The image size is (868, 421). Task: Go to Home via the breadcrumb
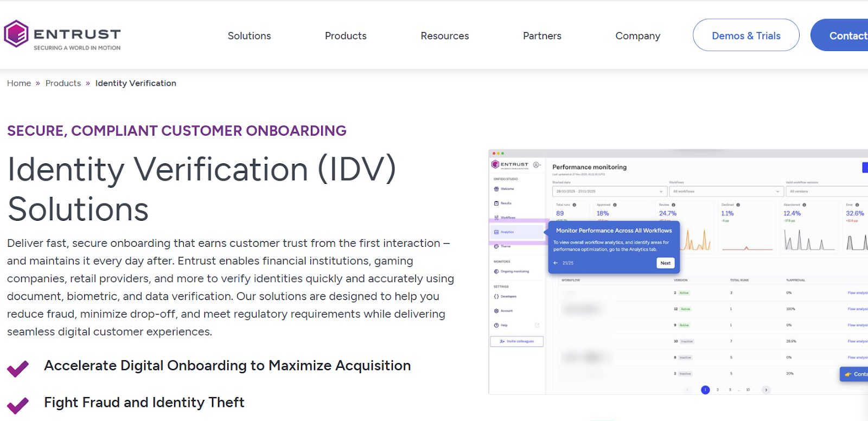click(x=19, y=83)
